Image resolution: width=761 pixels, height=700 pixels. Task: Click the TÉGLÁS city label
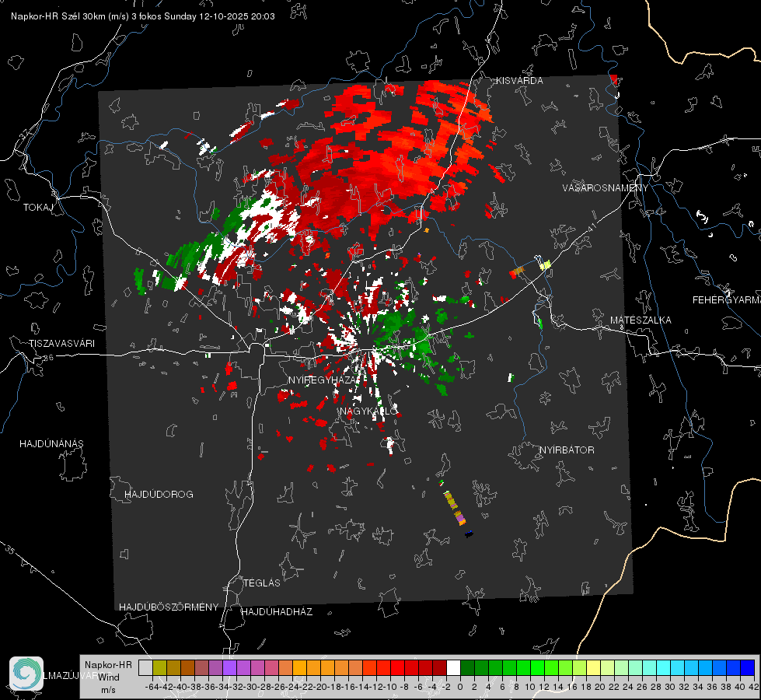tap(262, 583)
